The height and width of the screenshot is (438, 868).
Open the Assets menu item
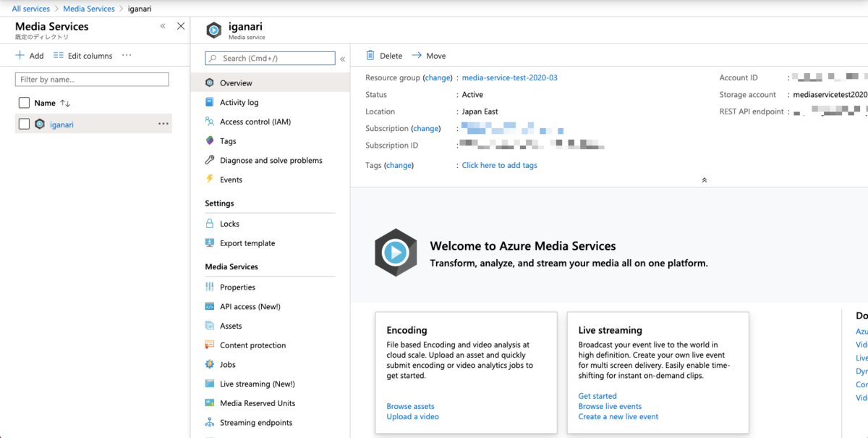pos(231,326)
